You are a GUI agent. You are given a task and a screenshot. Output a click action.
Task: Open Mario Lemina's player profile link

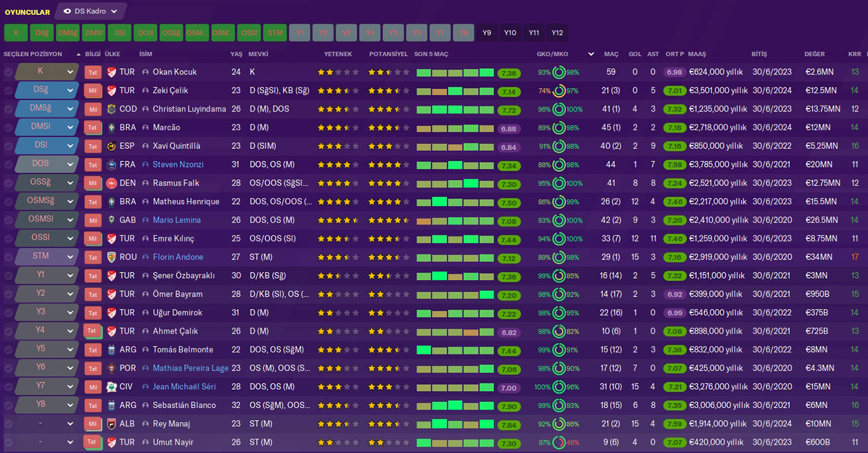pyautogui.click(x=177, y=220)
